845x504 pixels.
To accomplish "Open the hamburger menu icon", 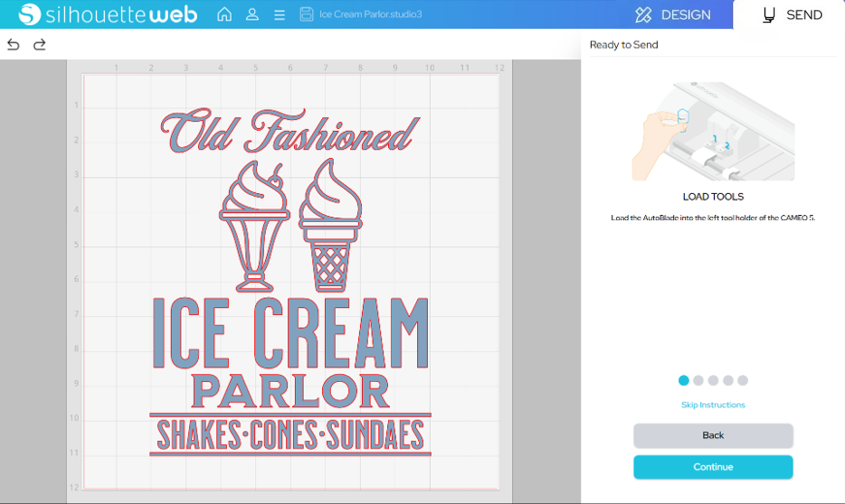I will tap(279, 15).
